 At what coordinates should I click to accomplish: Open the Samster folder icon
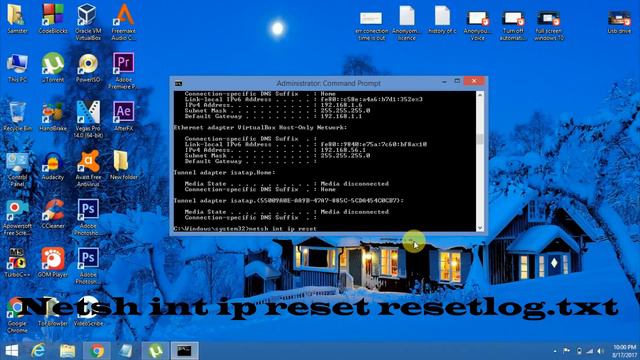click(x=17, y=19)
